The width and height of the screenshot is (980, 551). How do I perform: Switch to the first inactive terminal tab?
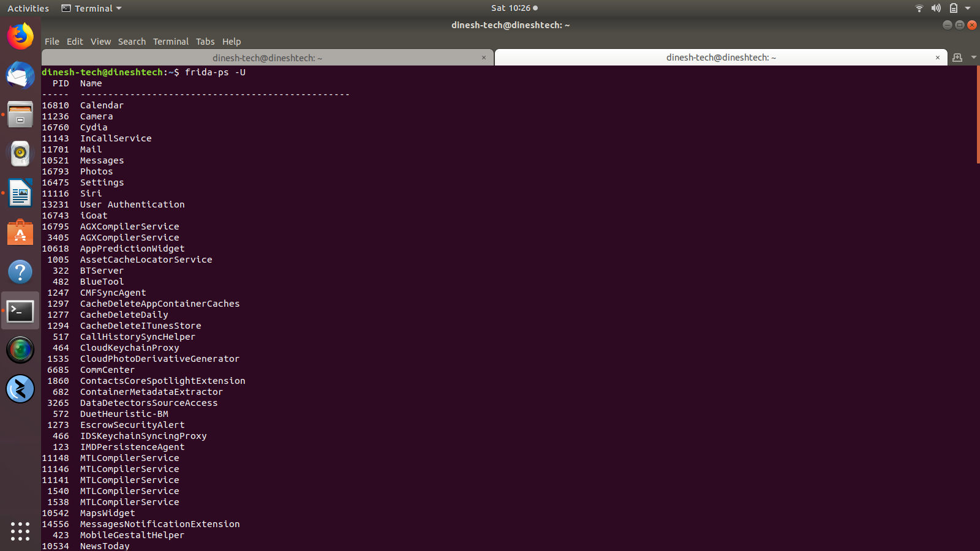(268, 58)
